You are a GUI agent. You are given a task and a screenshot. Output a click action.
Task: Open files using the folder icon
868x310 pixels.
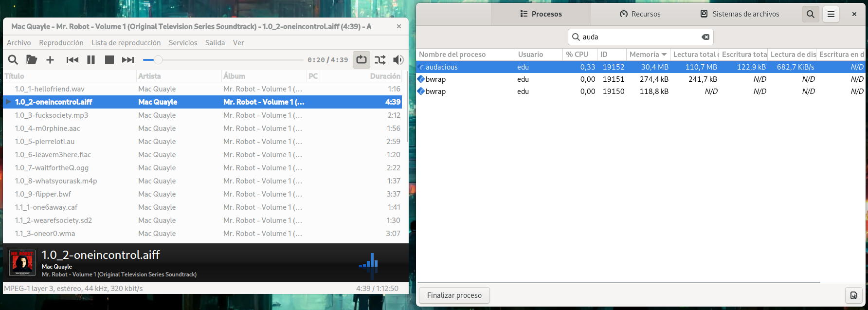coord(32,60)
